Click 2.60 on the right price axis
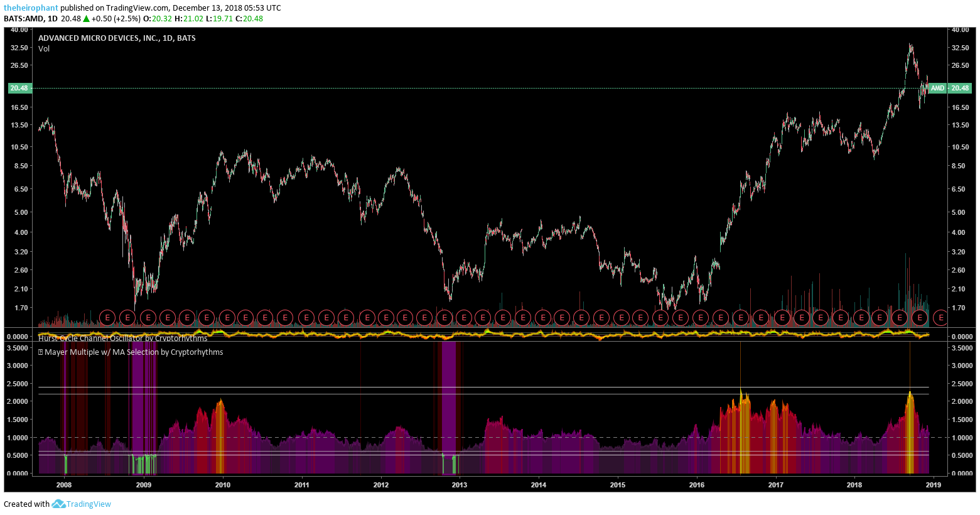Image resolution: width=980 pixels, height=515 pixels. (x=959, y=270)
